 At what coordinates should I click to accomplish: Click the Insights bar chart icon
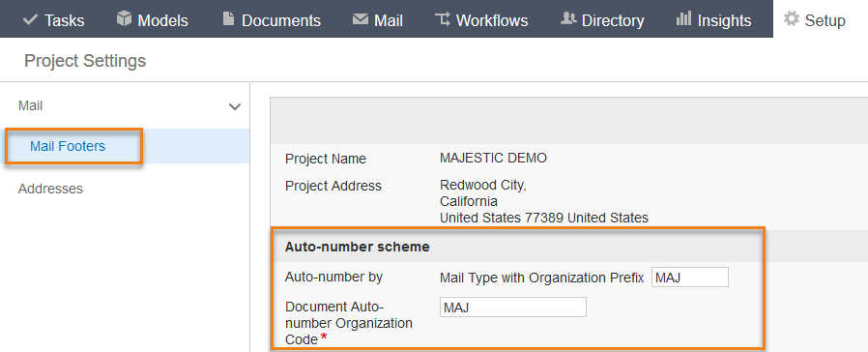[683, 18]
